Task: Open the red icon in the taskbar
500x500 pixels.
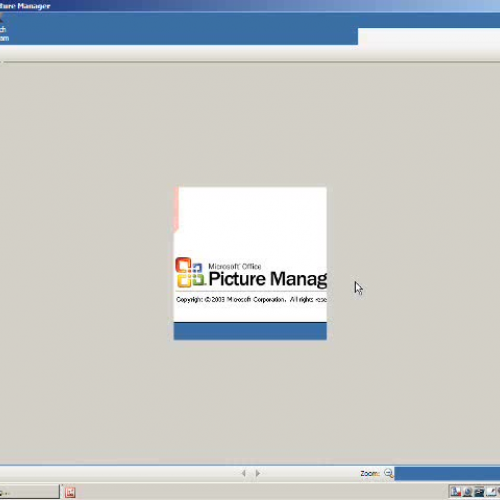Action: pyautogui.click(x=70, y=492)
